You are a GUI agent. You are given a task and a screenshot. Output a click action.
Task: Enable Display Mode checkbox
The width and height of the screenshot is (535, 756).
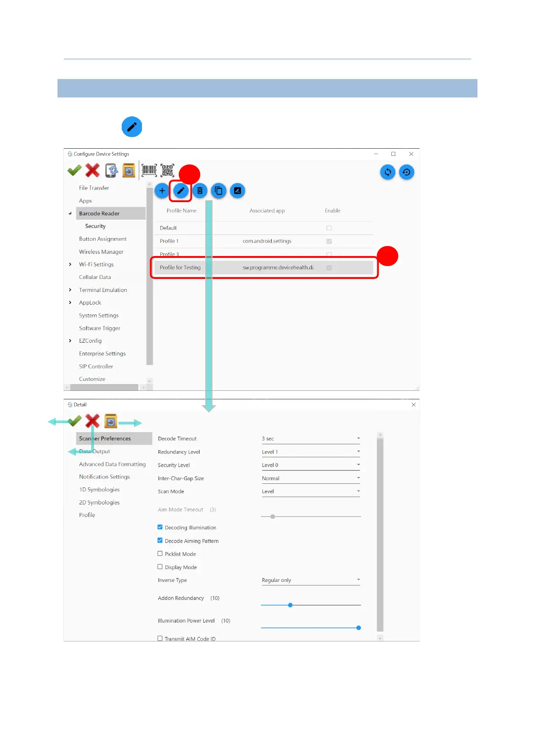point(160,567)
